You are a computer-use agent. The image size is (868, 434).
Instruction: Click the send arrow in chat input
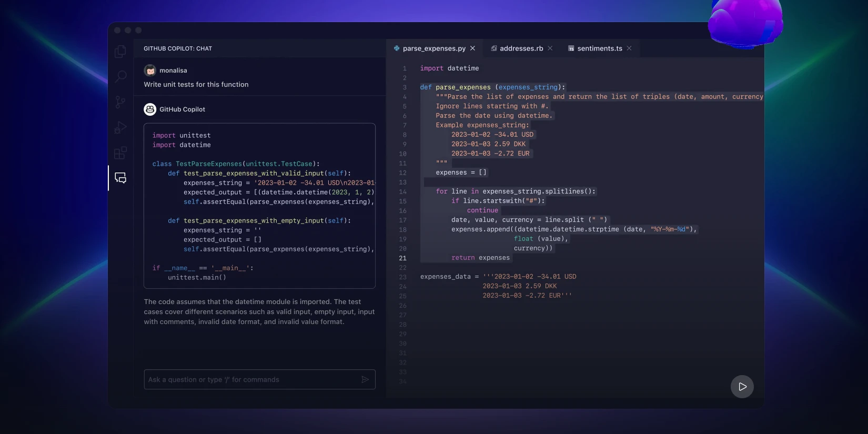(365, 379)
